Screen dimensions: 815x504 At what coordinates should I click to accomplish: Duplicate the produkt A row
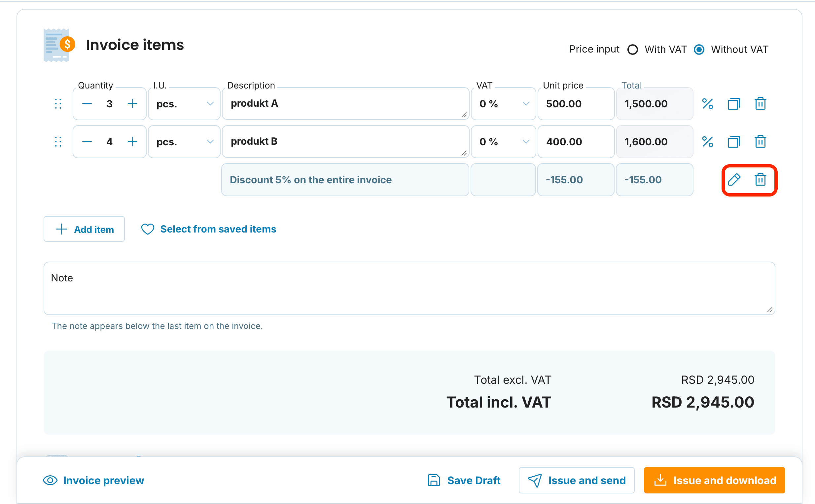click(734, 104)
